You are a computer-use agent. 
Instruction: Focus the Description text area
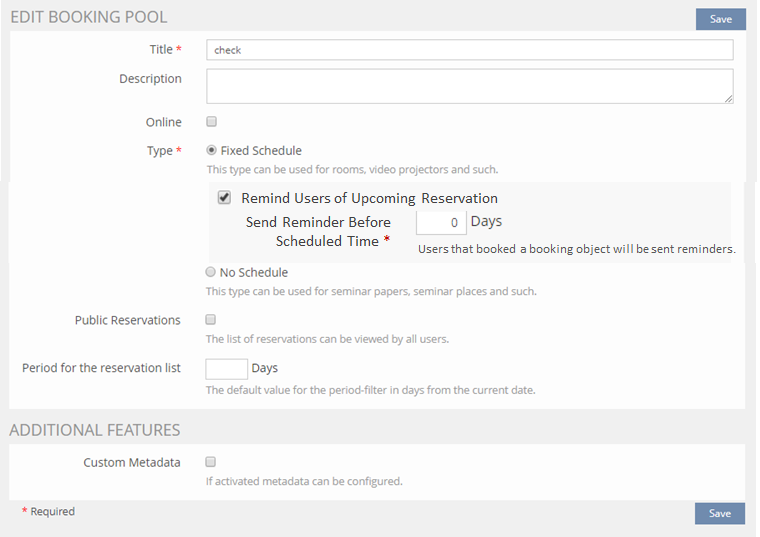click(x=469, y=86)
